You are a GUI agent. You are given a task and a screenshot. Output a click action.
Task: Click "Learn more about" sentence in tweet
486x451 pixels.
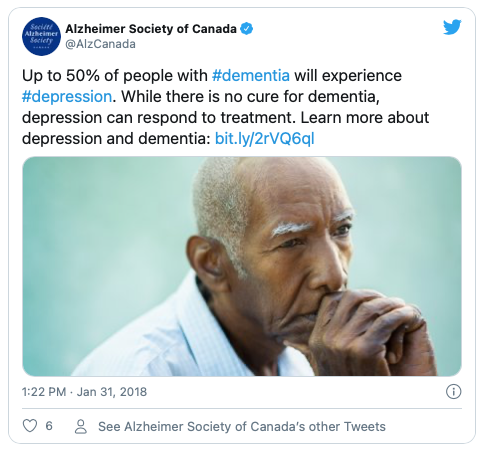click(365, 118)
